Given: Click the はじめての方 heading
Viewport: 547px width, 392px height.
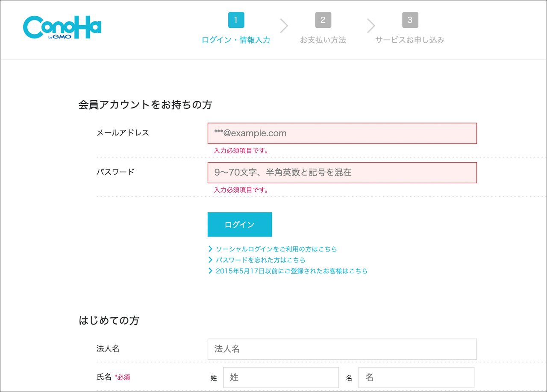Looking at the screenshot, I should [109, 321].
